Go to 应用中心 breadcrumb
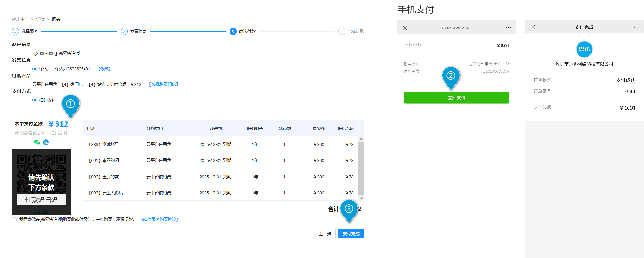Viewport: 644px width, 258px height. tap(20, 19)
